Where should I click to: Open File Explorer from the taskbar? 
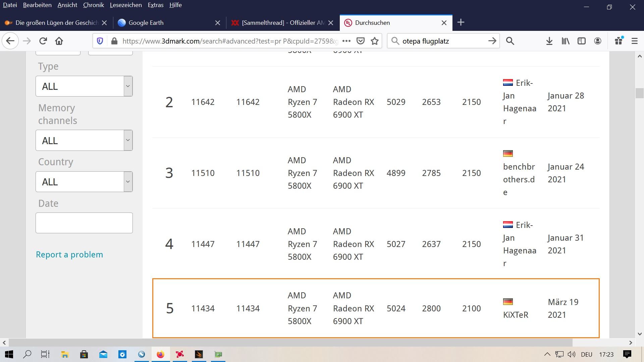point(65,354)
